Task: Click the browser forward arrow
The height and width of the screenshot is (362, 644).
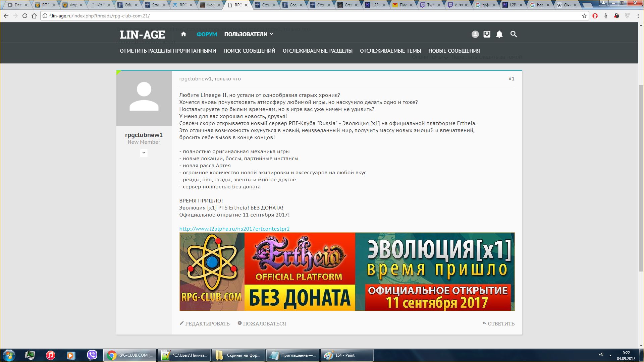Action: (15, 16)
